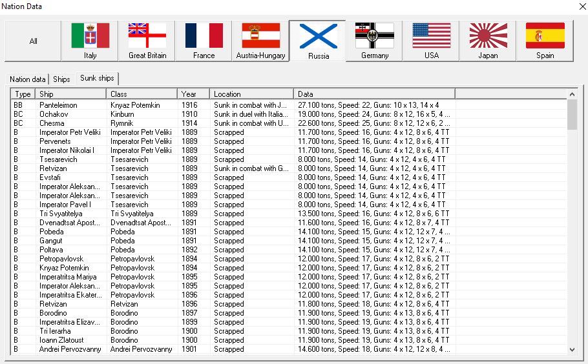
Task: Select the Japan rising sun flag
Action: [488, 41]
